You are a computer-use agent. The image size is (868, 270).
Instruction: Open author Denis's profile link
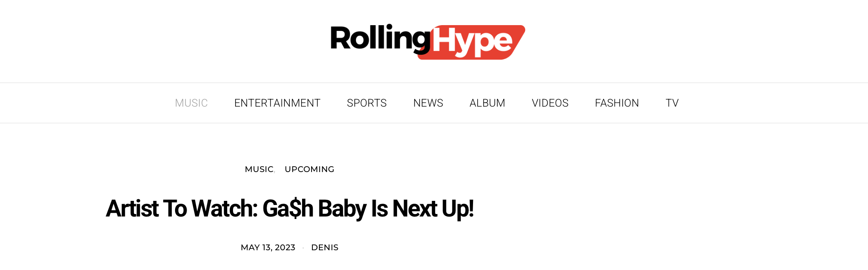click(x=325, y=247)
